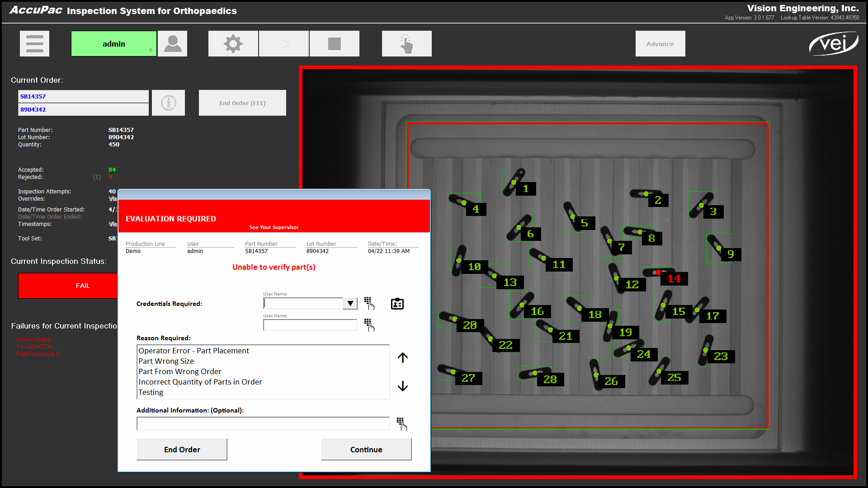The height and width of the screenshot is (488, 868).
Task: Click End Order in dialog
Action: pyautogui.click(x=182, y=450)
